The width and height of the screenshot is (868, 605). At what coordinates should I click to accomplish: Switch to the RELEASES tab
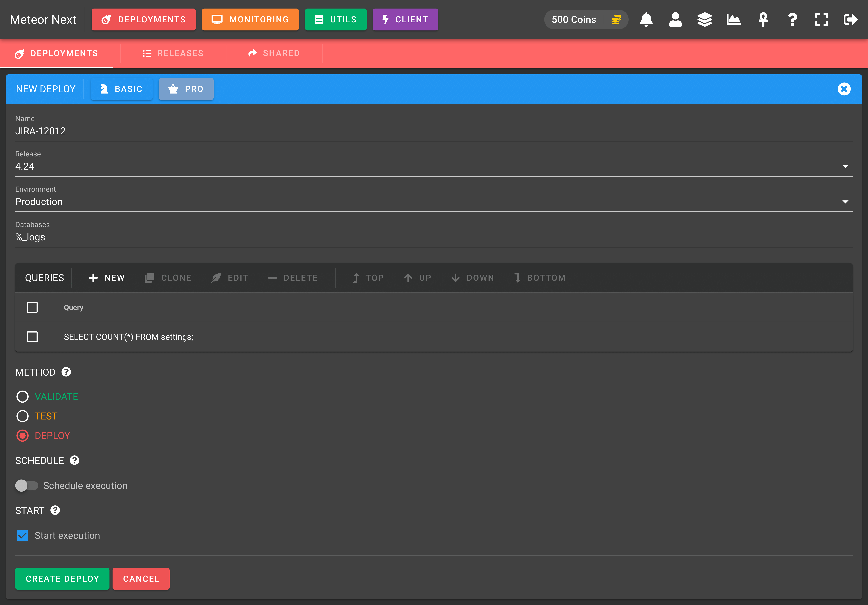173,53
